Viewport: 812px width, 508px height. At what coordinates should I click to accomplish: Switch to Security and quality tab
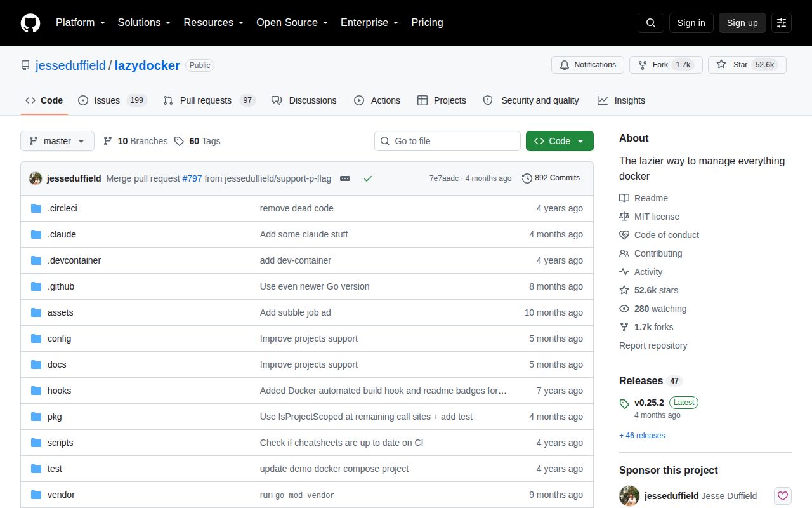tap(531, 100)
